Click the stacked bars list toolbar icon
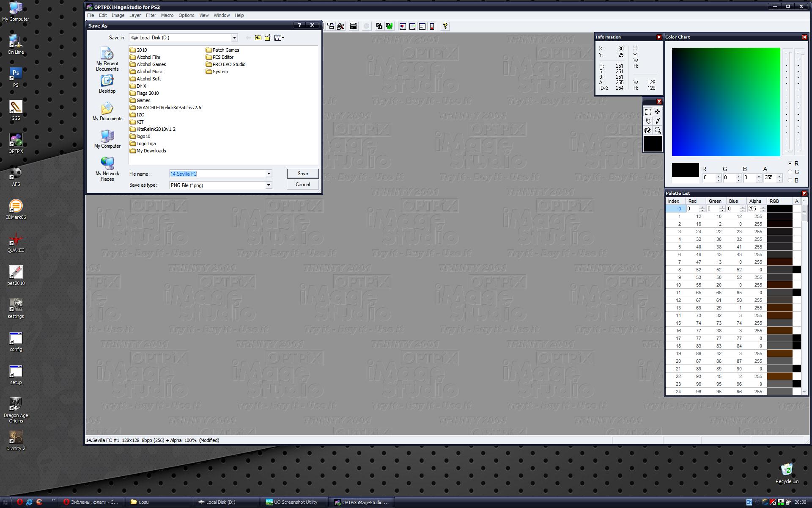 tap(353, 26)
